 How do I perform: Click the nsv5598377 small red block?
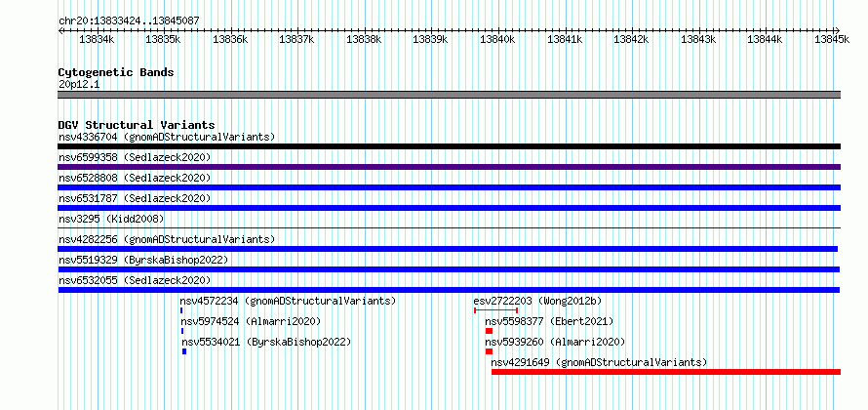(489, 331)
